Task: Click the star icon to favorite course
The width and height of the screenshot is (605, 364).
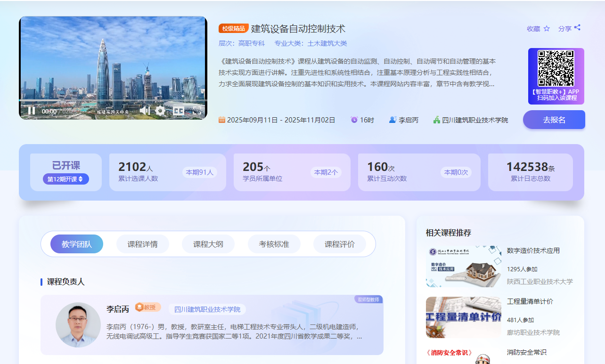Action: [547, 28]
